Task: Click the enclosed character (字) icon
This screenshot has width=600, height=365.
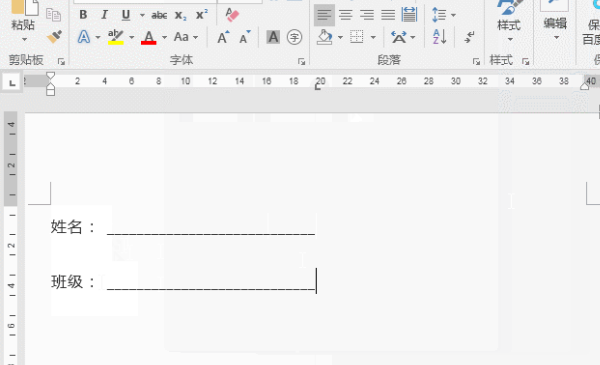Action: click(x=294, y=37)
